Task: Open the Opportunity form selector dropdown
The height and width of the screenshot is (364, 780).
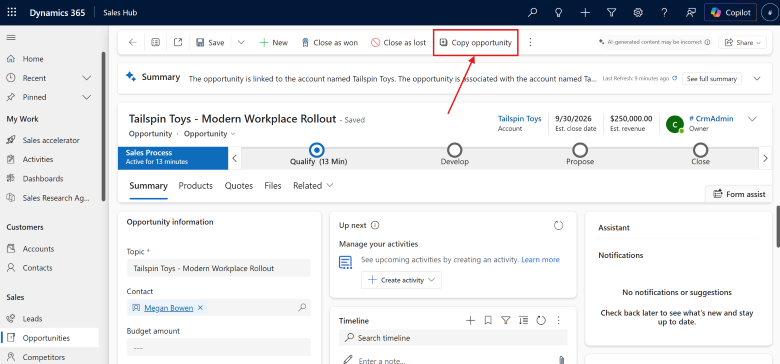Action: click(209, 134)
